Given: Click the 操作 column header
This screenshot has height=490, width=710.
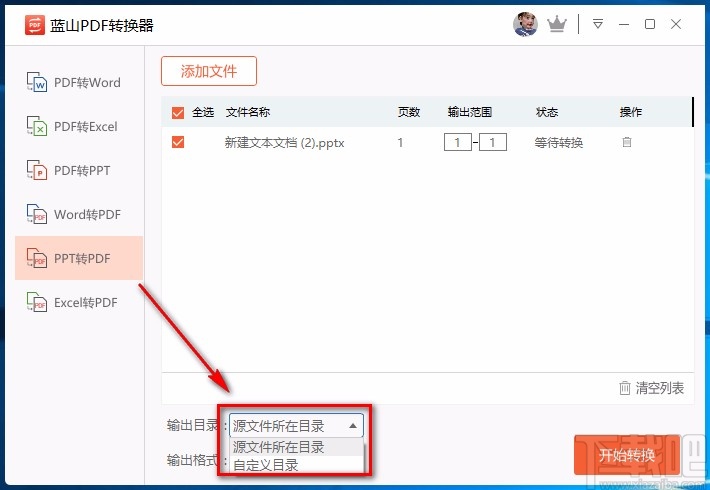Looking at the screenshot, I should point(631,112).
